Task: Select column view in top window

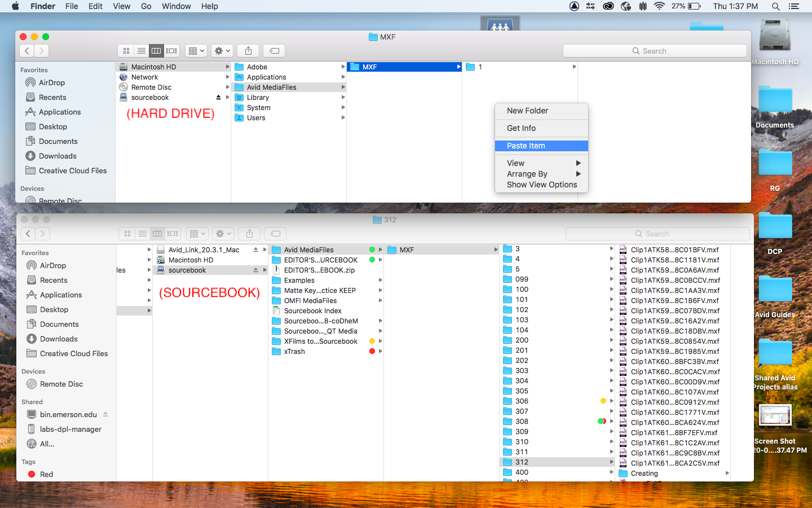Action: point(156,51)
